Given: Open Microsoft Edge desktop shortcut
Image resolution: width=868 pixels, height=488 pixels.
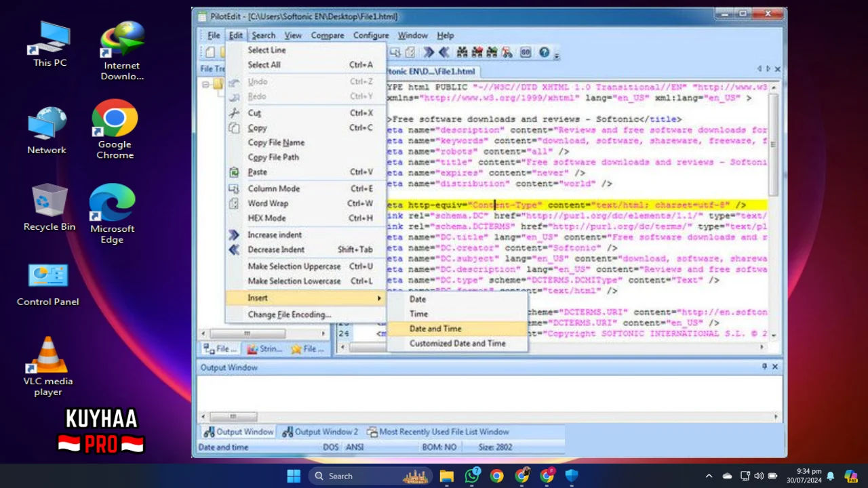Looking at the screenshot, I should coord(112,213).
